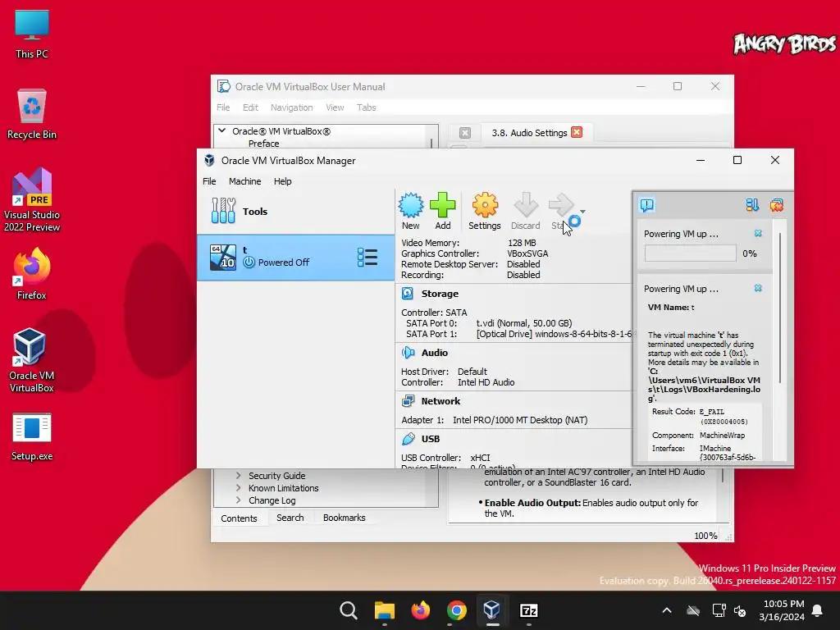Open the Oracle VM VirtualBox desktop shortcut

(32, 360)
